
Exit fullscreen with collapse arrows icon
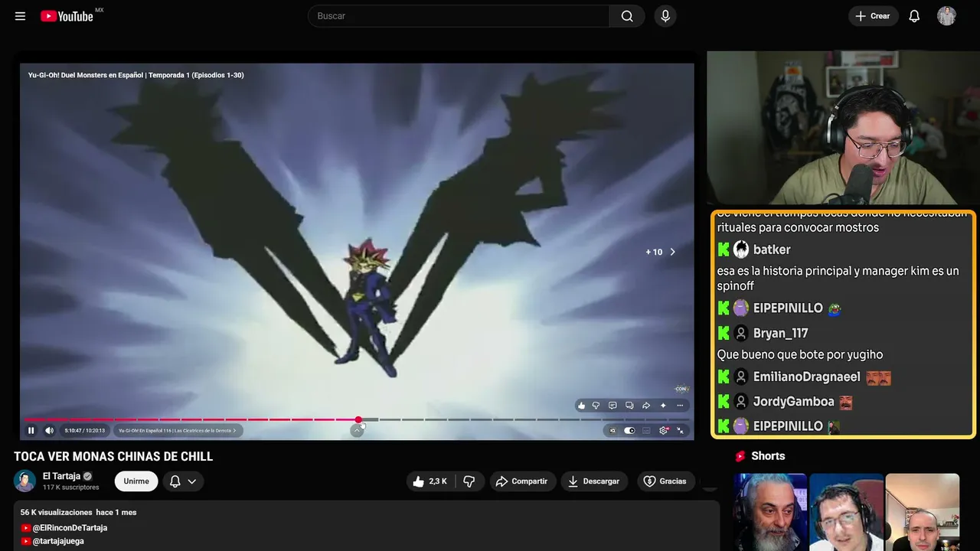pyautogui.click(x=681, y=431)
